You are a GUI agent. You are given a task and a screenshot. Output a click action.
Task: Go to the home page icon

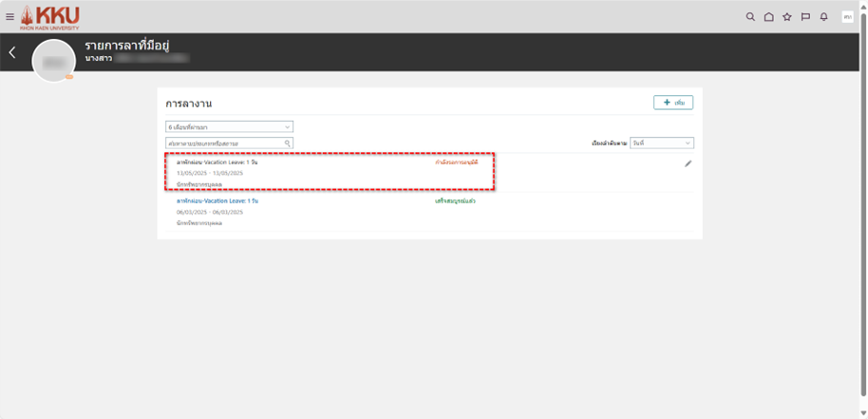(x=768, y=16)
